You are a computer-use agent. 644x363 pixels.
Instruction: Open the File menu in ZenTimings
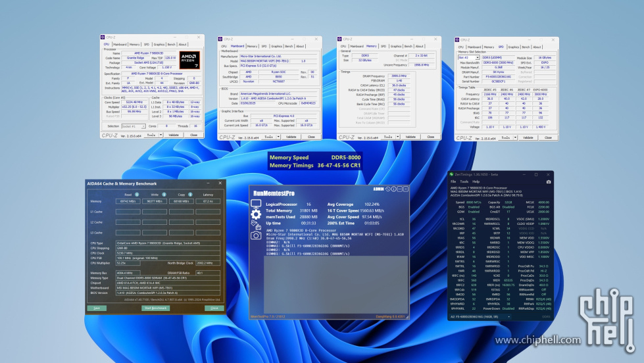(453, 181)
